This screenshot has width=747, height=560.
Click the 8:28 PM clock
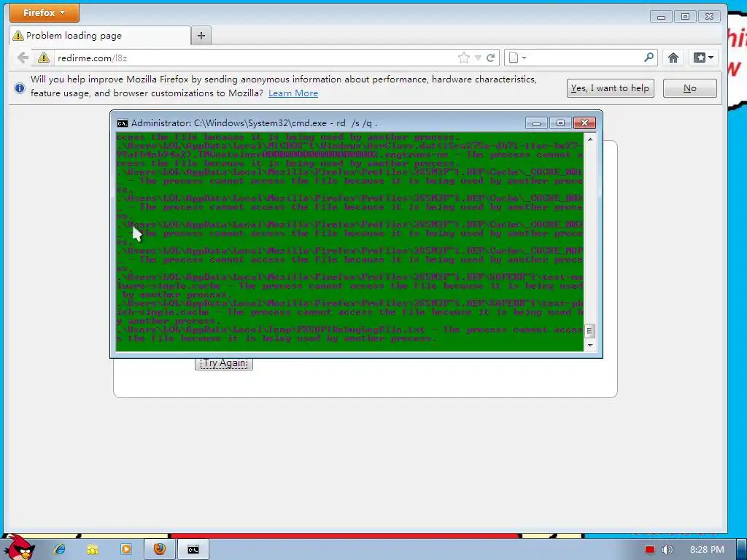[707, 550]
